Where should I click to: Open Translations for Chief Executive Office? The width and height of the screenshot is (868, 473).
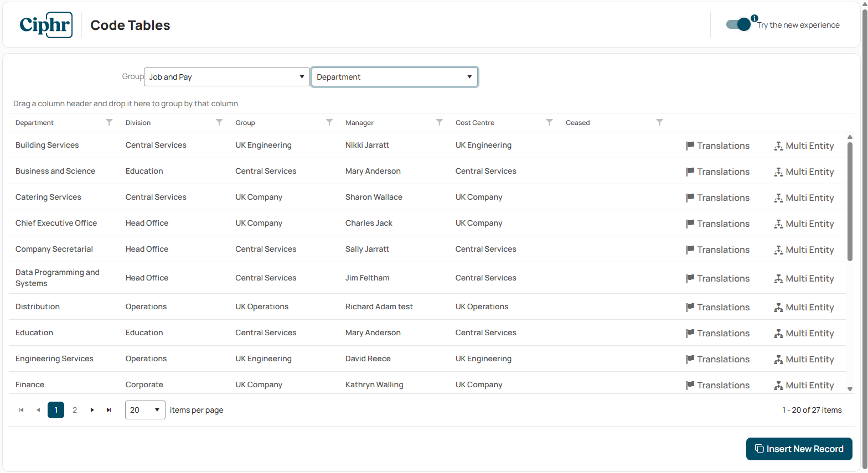click(x=717, y=223)
